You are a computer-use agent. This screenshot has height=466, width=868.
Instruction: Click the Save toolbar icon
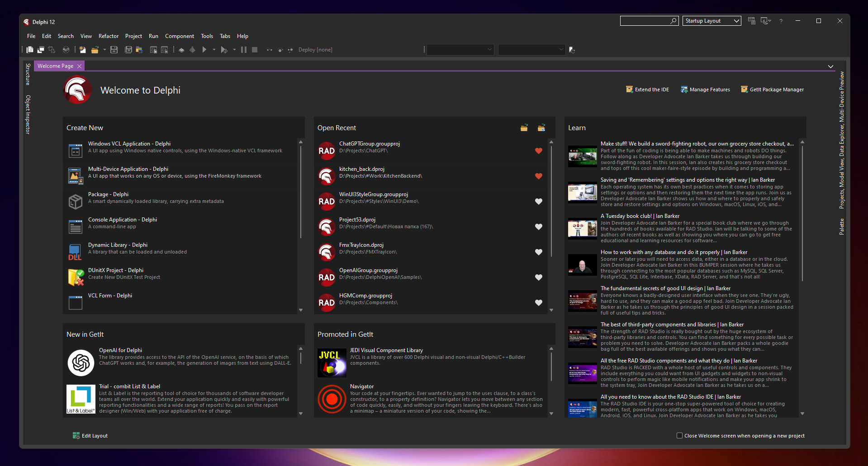pyautogui.click(x=114, y=50)
